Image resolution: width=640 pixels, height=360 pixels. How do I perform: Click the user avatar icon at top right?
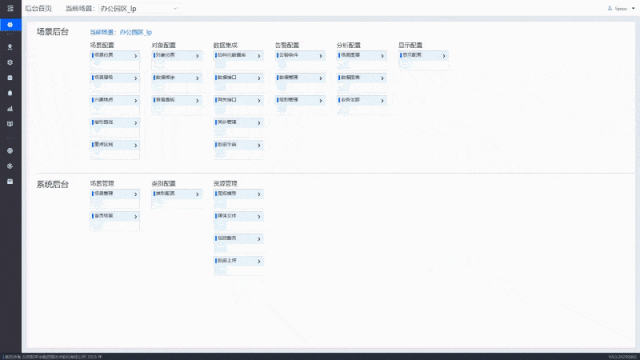click(x=610, y=8)
